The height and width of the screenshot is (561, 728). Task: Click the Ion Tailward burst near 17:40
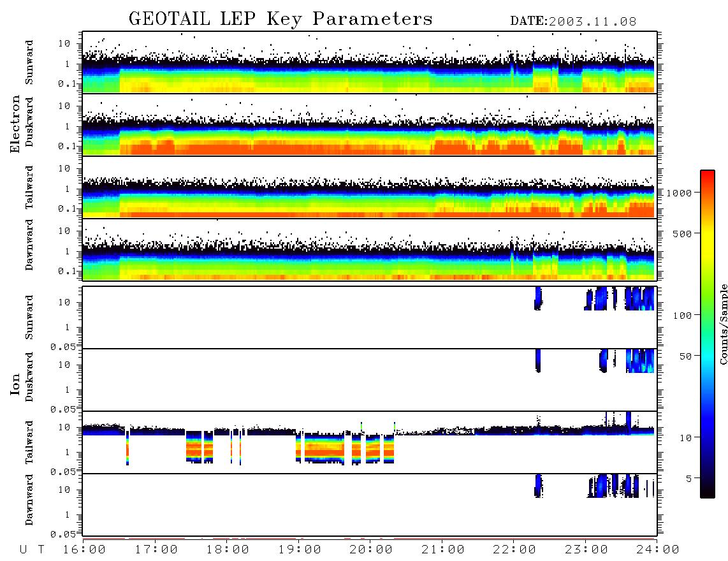[199, 447]
